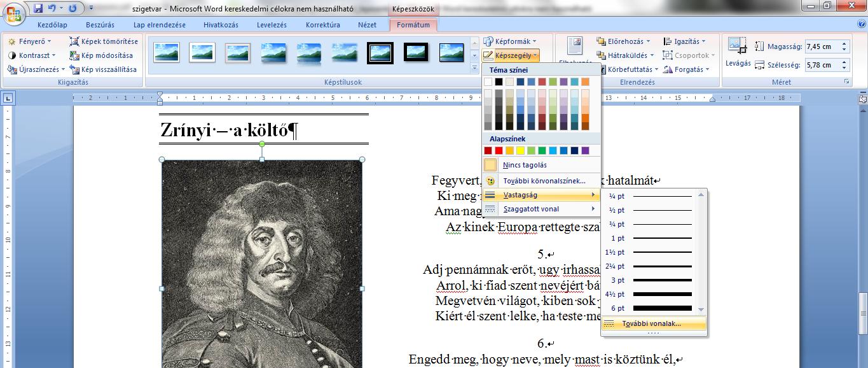The height and width of the screenshot is (368, 868).
Task: Set line weight to 1 pt
Action: (x=650, y=238)
